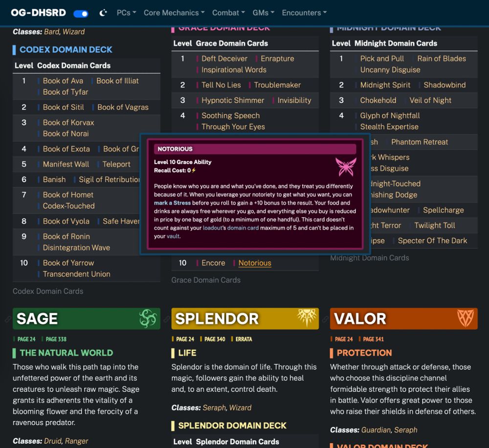The image size is (489, 448).
Task: Click PAGE 341 tag under Valor
Action: [373, 339]
